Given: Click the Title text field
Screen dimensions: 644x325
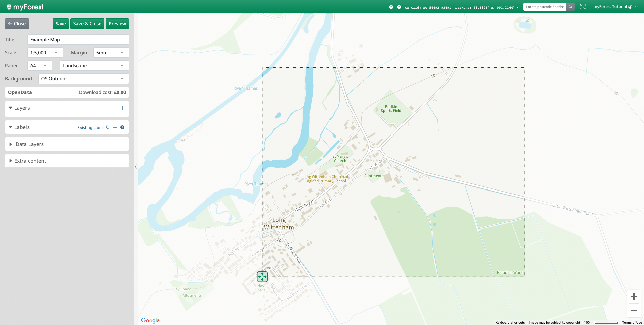Looking at the screenshot, I should [x=78, y=40].
